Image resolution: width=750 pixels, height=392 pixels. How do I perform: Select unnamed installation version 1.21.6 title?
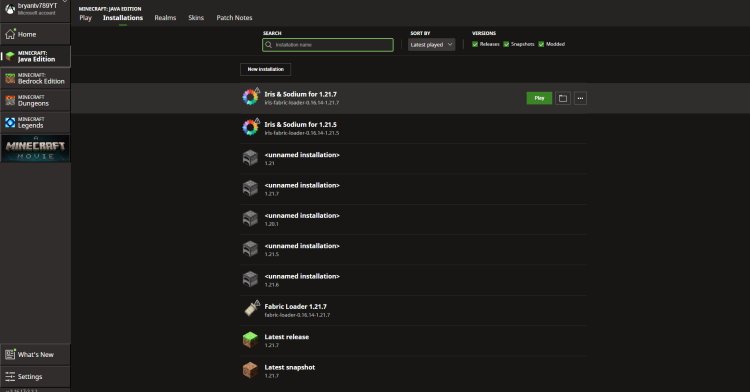point(302,276)
